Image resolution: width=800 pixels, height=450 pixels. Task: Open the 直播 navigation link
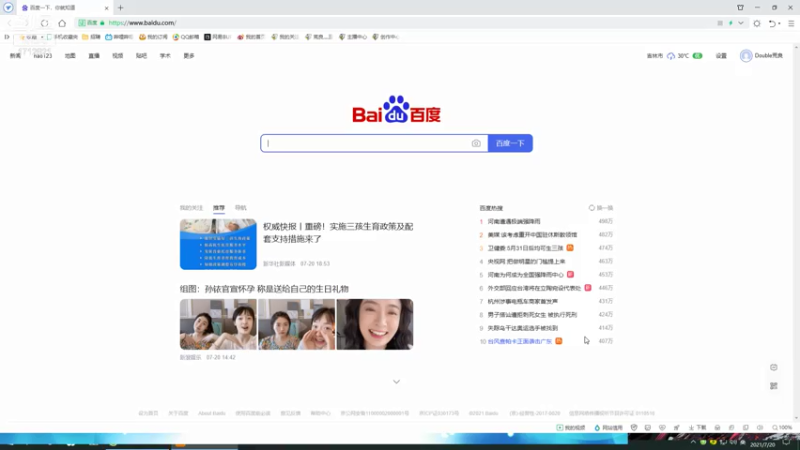point(94,56)
